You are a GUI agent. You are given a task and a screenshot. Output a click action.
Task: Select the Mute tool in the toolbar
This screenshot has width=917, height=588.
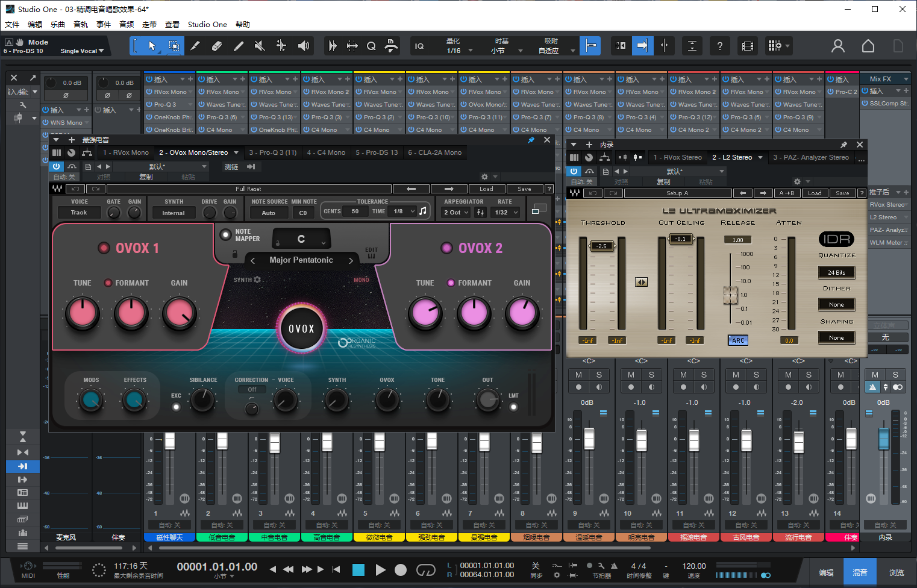click(x=260, y=46)
